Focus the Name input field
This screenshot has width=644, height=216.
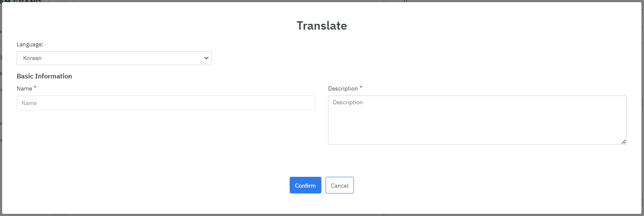166,103
